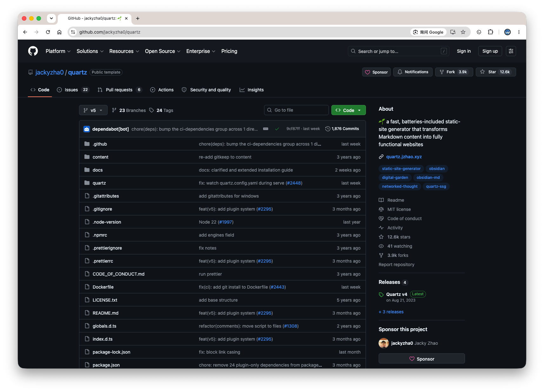
Task: Open dependabot avatar icon
Action: pyautogui.click(x=87, y=129)
